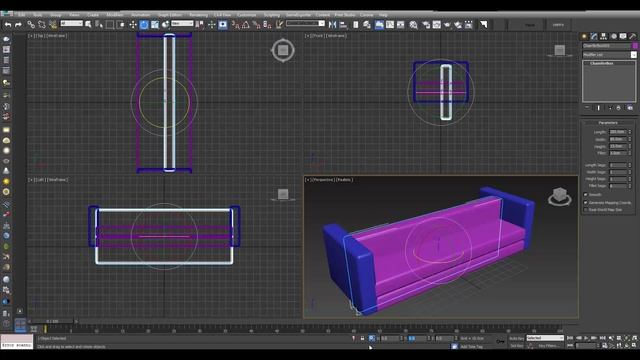Viewport: 640px width, 360px height.
Task: Open the Modifier List dropdown
Action: (x=609, y=55)
